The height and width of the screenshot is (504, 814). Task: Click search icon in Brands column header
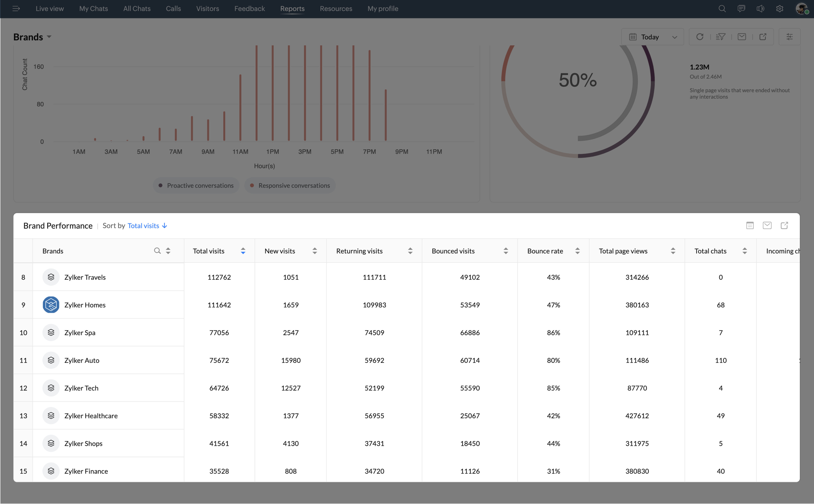pos(157,251)
